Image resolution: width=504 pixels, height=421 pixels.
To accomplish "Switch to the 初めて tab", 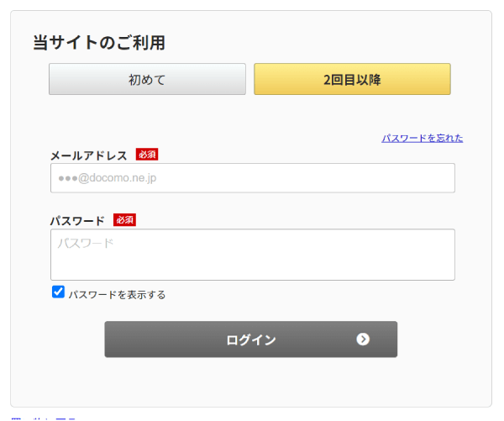I will point(147,80).
